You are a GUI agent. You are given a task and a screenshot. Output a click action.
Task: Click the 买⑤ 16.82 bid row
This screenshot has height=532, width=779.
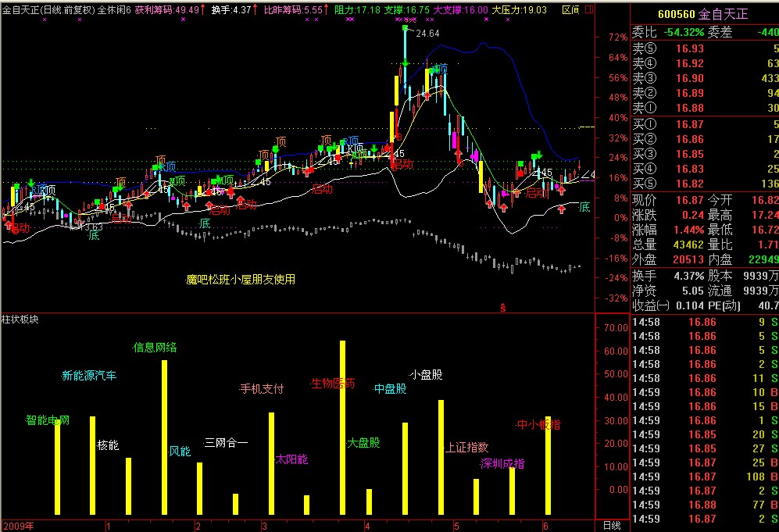(705, 184)
